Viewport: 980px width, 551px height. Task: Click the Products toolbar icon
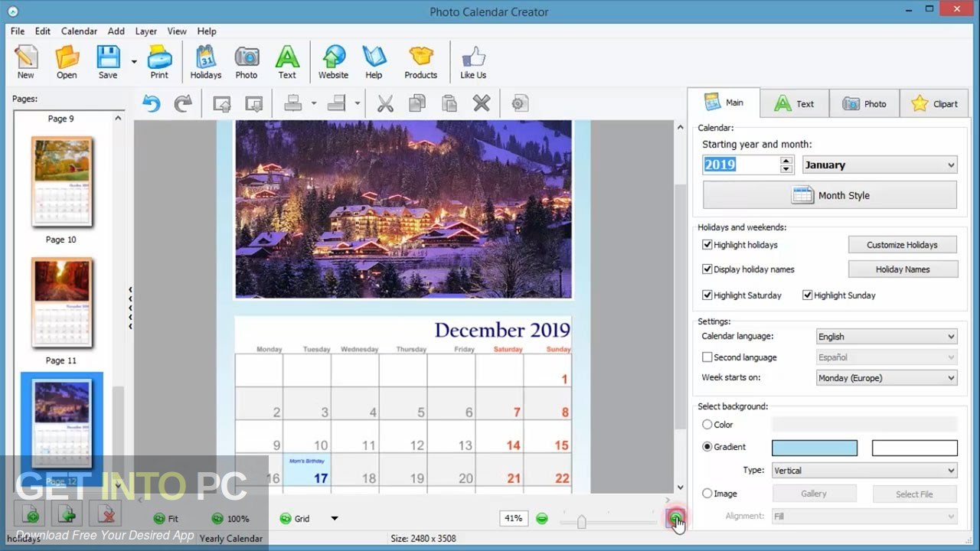pos(421,62)
